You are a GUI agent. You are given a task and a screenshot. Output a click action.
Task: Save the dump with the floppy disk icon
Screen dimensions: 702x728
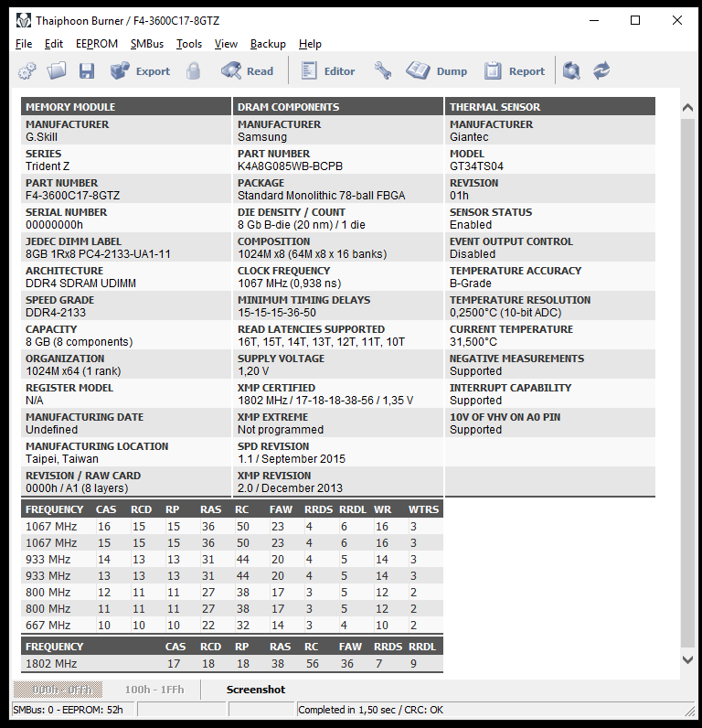87,71
